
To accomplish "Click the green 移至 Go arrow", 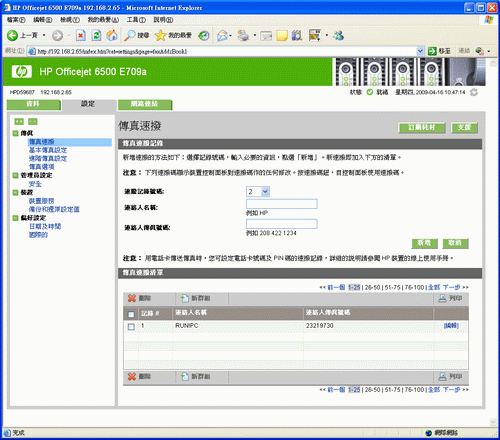I will pos(432,51).
